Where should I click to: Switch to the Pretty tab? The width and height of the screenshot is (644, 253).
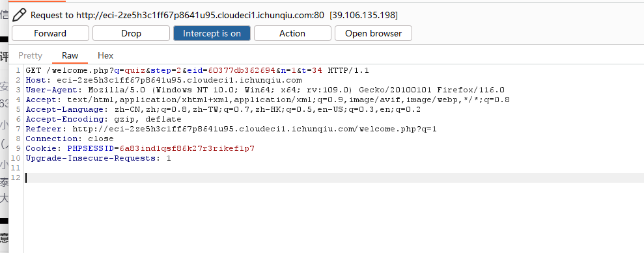(x=31, y=55)
